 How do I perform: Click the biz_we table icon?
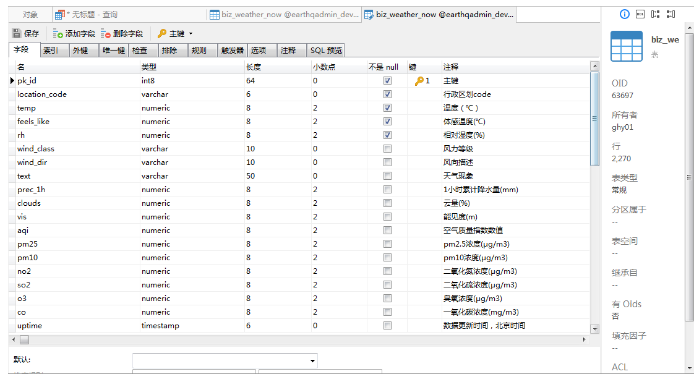coord(626,46)
